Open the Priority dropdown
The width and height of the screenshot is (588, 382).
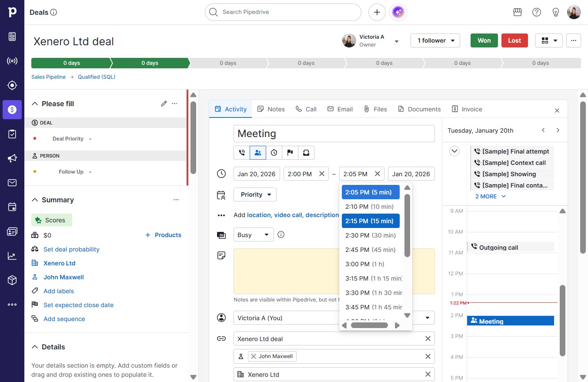[x=255, y=194]
